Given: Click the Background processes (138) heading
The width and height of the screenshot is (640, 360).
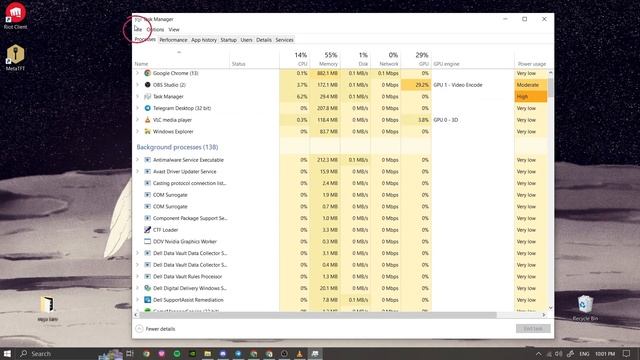Looking at the screenshot, I should click(177, 147).
